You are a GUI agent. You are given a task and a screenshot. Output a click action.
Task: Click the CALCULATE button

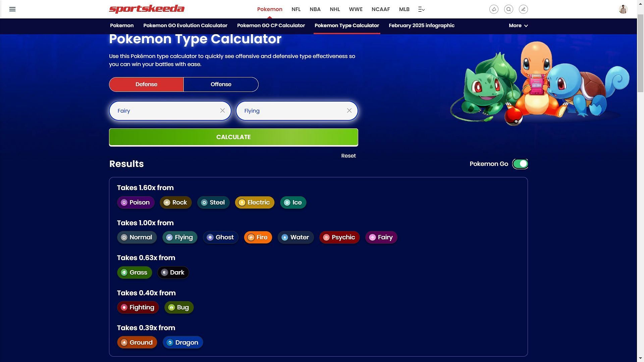pyautogui.click(x=233, y=137)
